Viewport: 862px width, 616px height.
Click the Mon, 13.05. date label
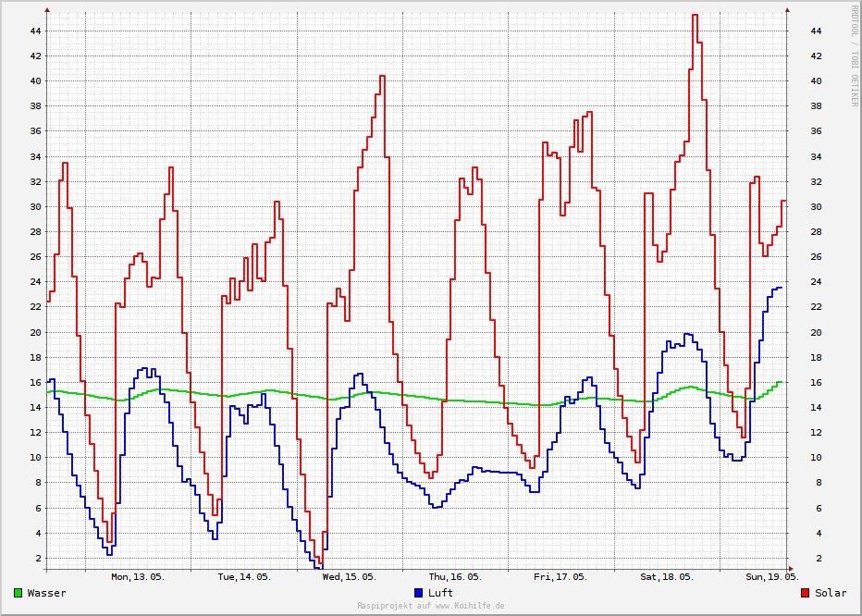(x=138, y=576)
